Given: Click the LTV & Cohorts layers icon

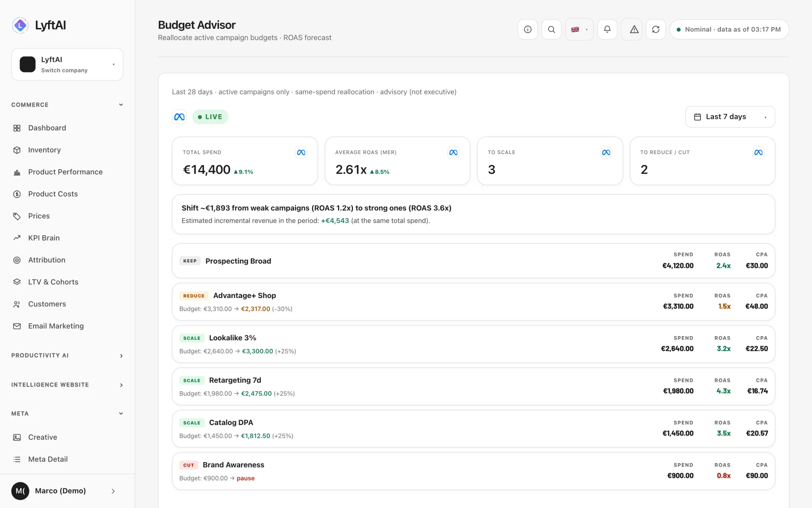Looking at the screenshot, I should tap(17, 282).
